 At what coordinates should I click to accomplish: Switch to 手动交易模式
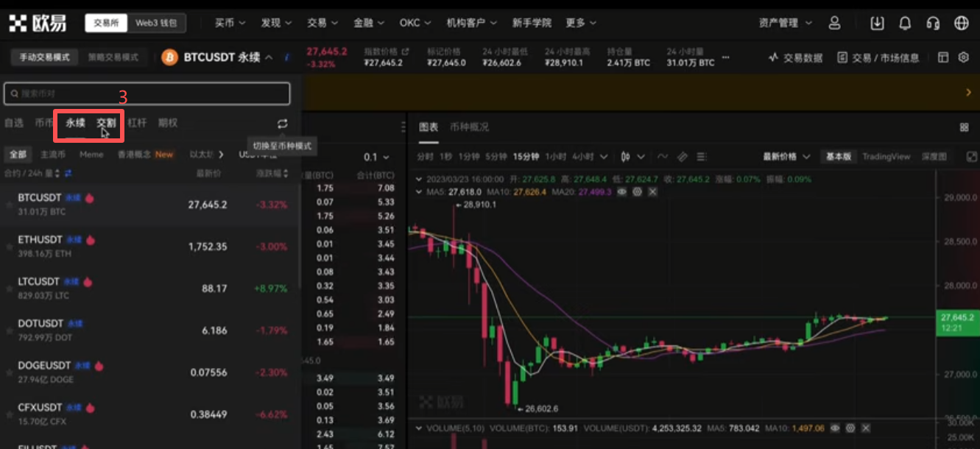(x=44, y=57)
